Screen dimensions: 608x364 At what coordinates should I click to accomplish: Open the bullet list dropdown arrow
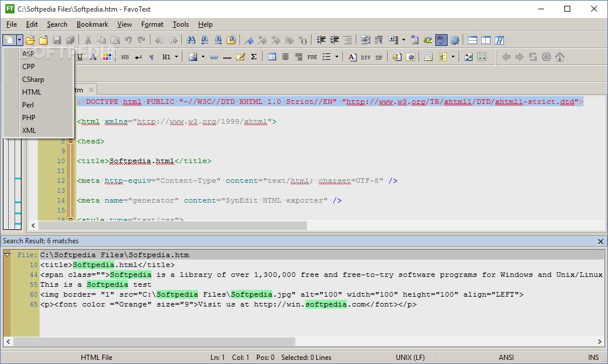click(x=337, y=57)
